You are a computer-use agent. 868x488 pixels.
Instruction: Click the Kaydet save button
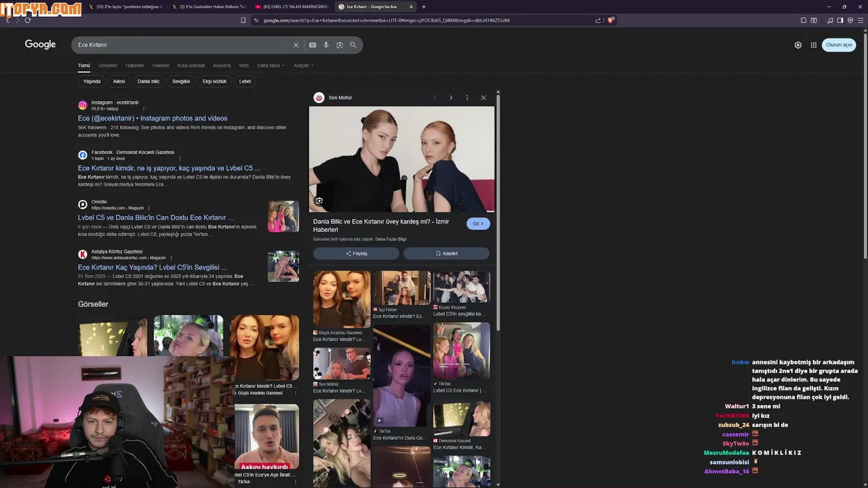(446, 253)
